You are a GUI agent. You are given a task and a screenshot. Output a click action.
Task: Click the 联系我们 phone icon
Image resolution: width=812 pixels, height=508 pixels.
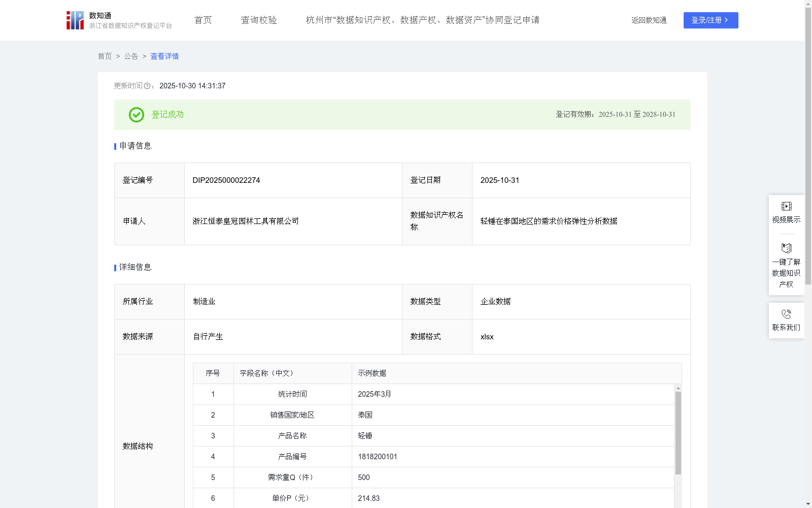(786, 314)
